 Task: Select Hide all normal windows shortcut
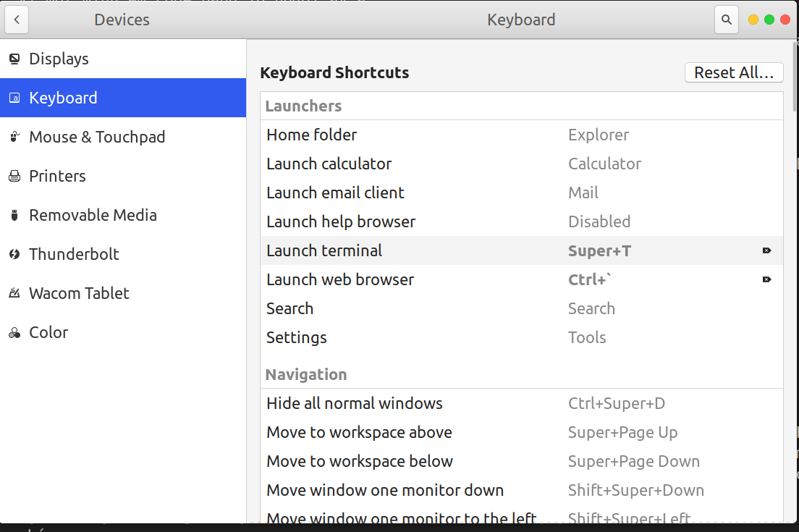[521, 404]
